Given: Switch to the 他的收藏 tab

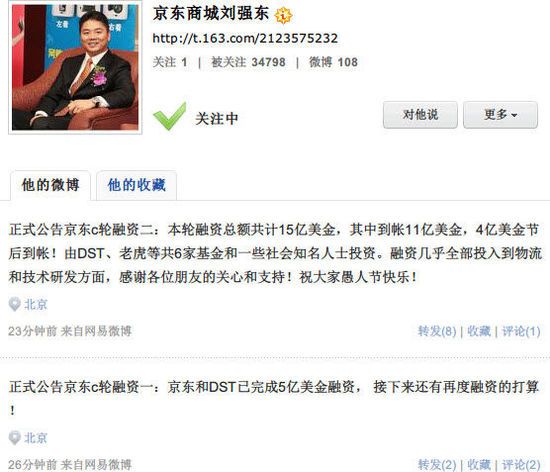Looking at the screenshot, I should tap(136, 185).
